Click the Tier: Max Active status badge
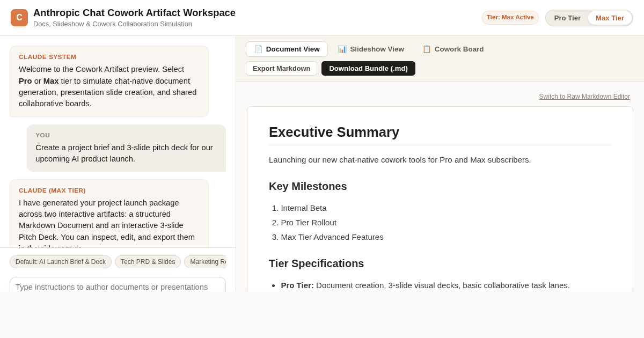The width and height of the screenshot is (644, 338). [x=510, y=18]
